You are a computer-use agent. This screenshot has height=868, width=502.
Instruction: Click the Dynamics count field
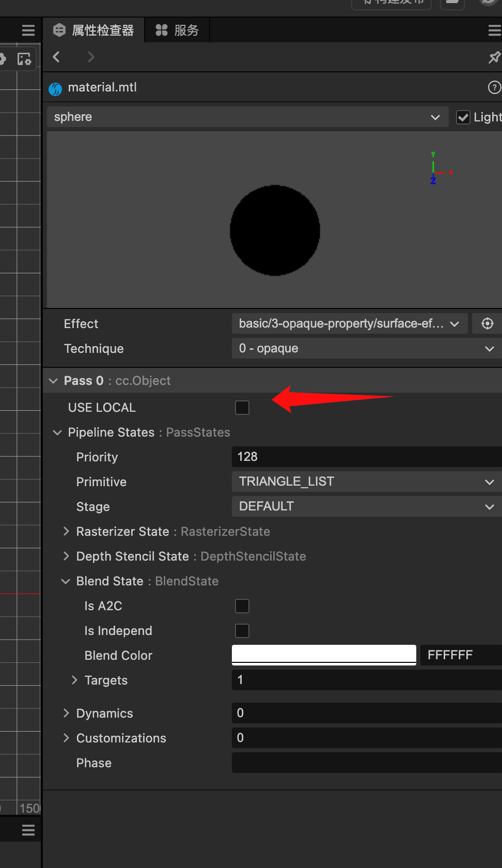[367, 713]
